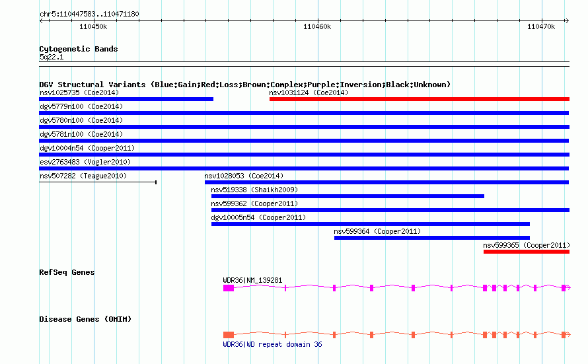Select the nsv1028053 (Coe2014) label
Image resolution: width=588 pixels, height=364 pixels.
pos(244,176)
